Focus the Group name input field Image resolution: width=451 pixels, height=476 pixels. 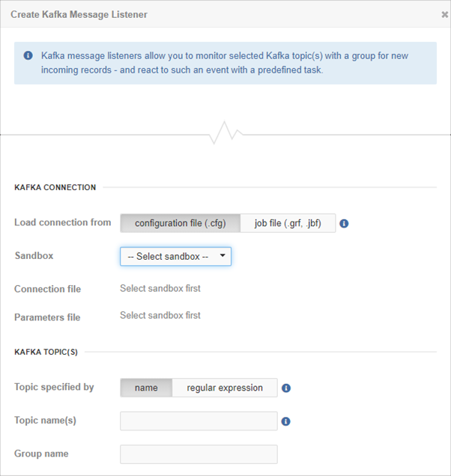pyautogui.click(x=199, y=454)
